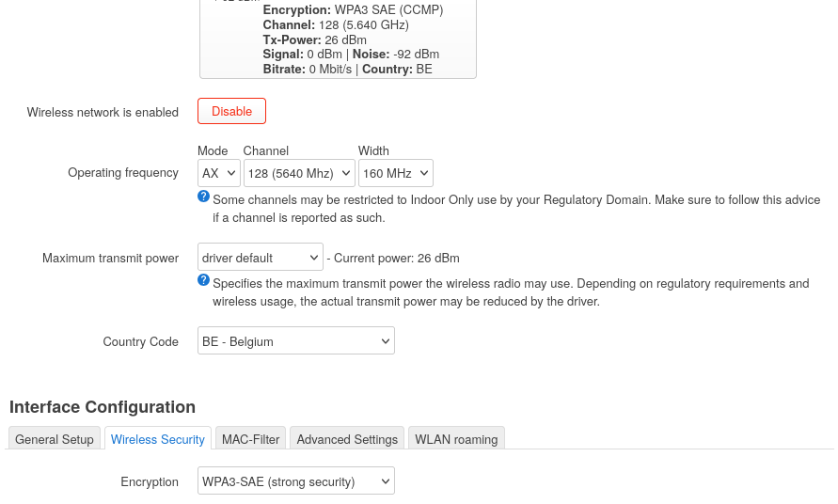Screen dimensions: 838x504
Task: Click the 'Country: BE' status value
Action: click(x=397, y=70)
